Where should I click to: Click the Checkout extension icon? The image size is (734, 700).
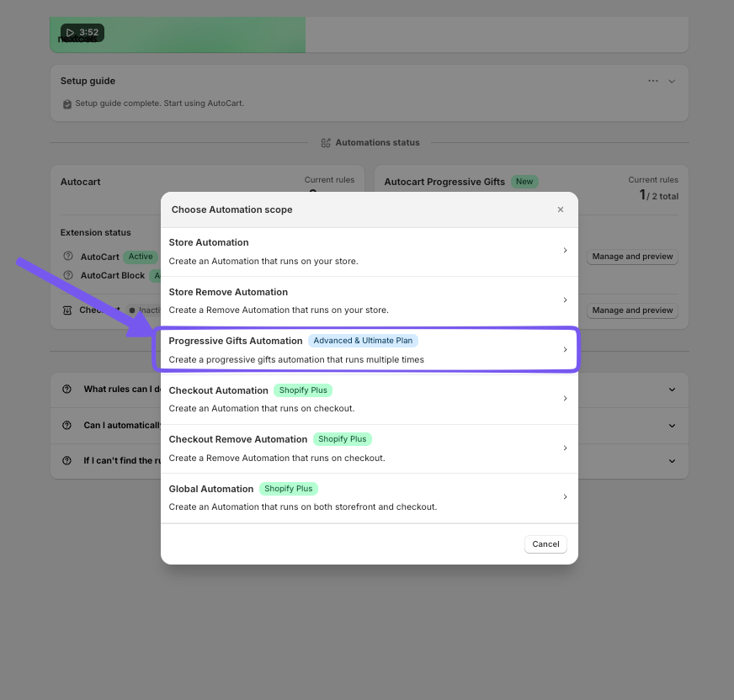coord(67,310)
